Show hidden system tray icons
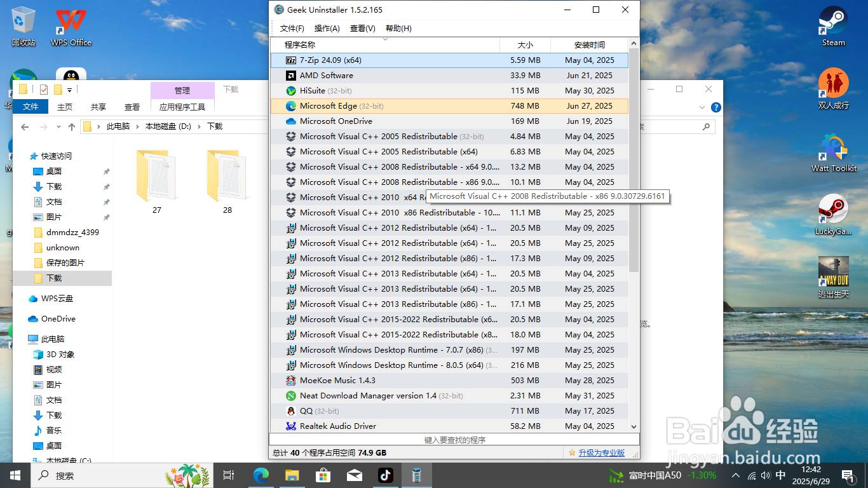 (736, 475)
